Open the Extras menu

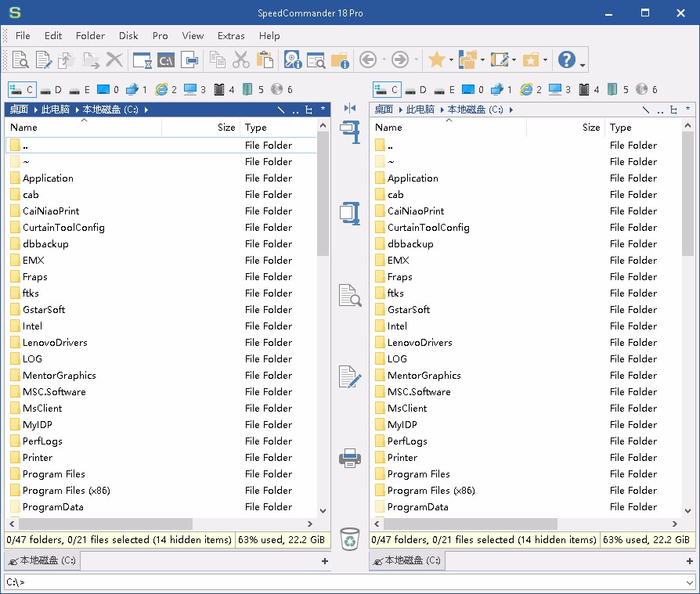(231, 35)
